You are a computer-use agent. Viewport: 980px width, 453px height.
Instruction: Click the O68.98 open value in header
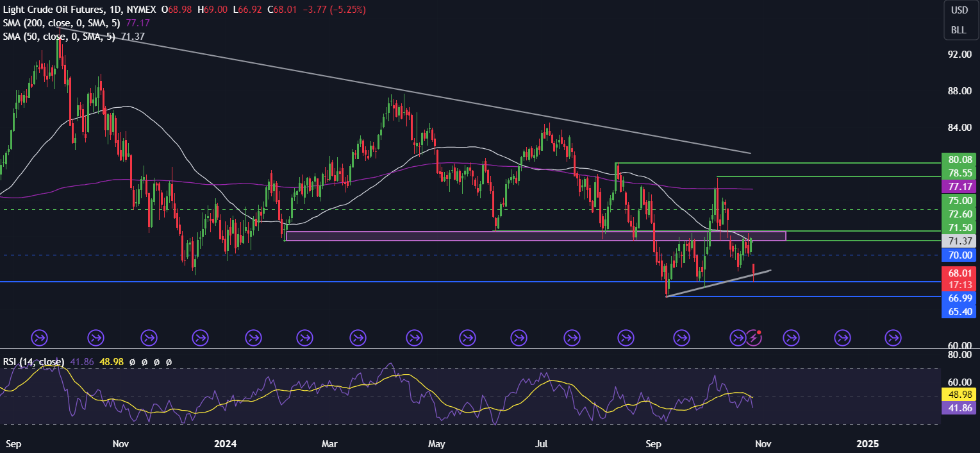178,10
